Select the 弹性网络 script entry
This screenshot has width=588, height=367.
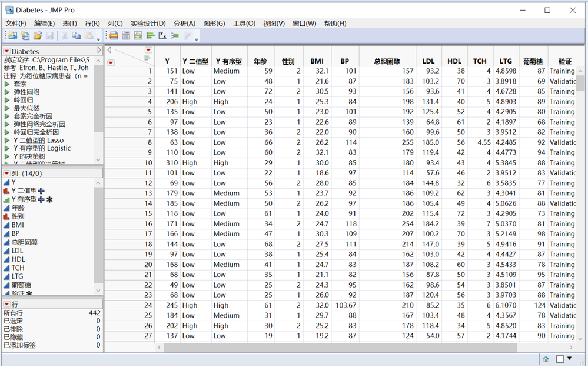pyautogui.click(x=26, y=92)
